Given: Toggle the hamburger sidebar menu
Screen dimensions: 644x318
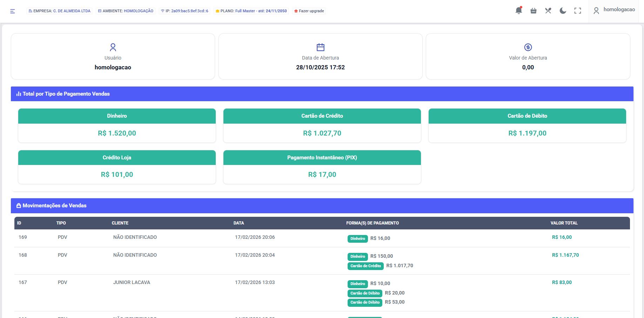Looking at the screenshot, I should click(13, 11).
